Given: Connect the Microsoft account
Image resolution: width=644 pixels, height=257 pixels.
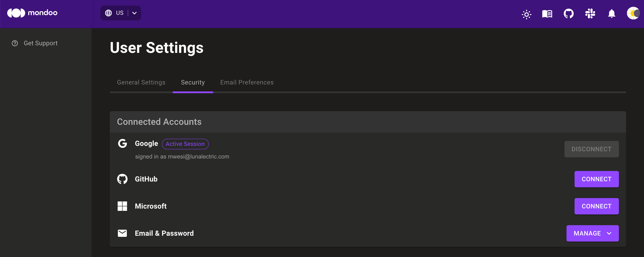Looking at the screenshot, I should coord(596,206).
